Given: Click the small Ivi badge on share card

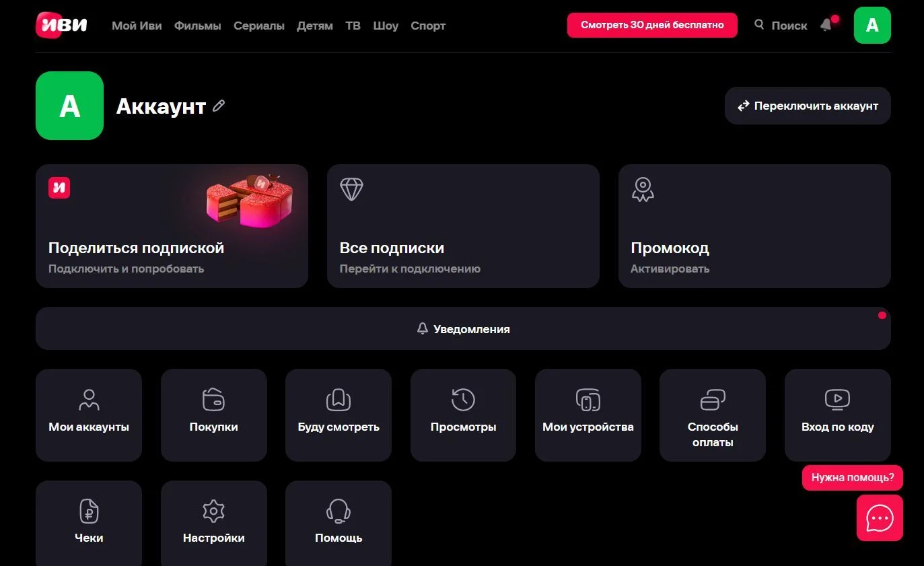Looking at the screenshot, I should [x=59, y=188].
